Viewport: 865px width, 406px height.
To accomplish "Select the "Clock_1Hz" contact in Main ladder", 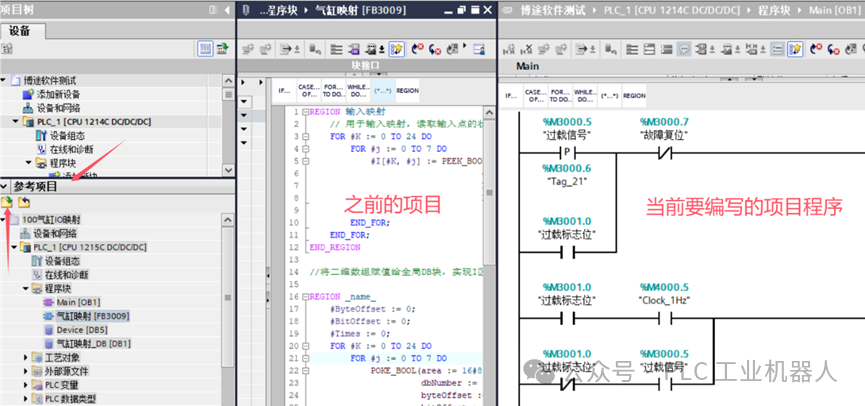I will pos(665,318).
